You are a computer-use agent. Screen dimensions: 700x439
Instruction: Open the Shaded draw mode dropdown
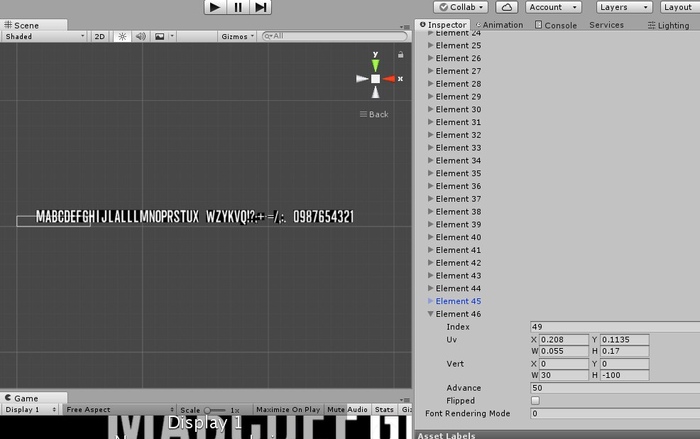(x=44, y=37)
